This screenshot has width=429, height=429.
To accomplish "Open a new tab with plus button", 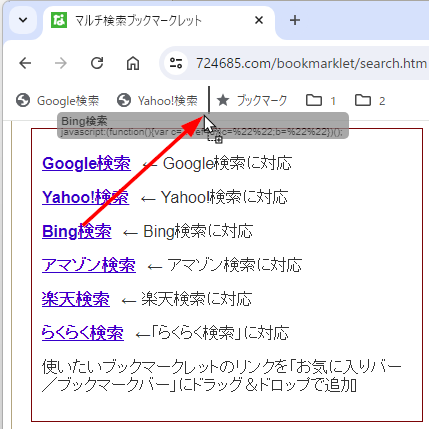I will tap(295, 20).
